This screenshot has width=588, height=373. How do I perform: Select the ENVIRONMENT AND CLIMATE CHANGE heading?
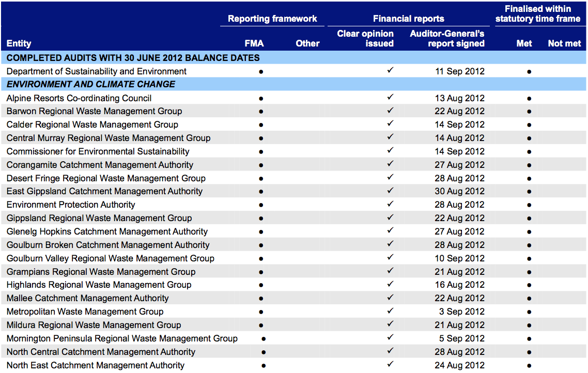pyautogui.click(x=91, y=84)
